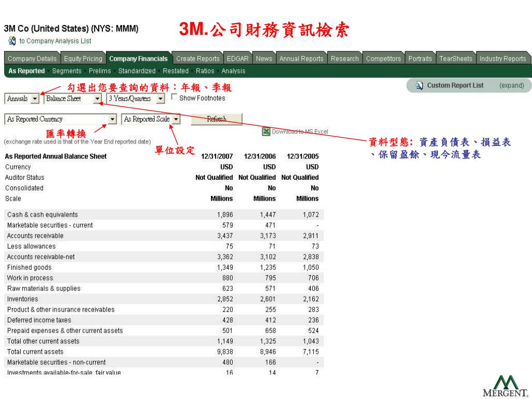The height and width of the screenshot is (399, 532).
Task: Select the Segments sub-tab
Action: click(67, 71)
